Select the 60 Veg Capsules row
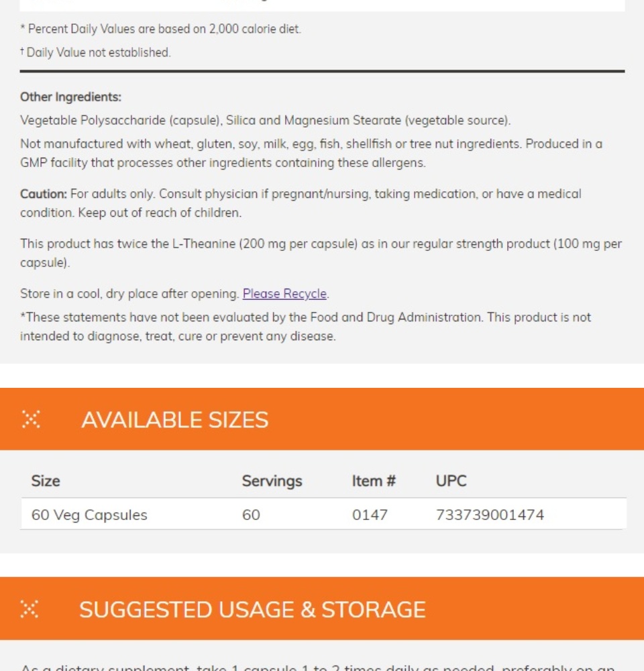This screenshot has height=671, width=644. pos(323,514)
